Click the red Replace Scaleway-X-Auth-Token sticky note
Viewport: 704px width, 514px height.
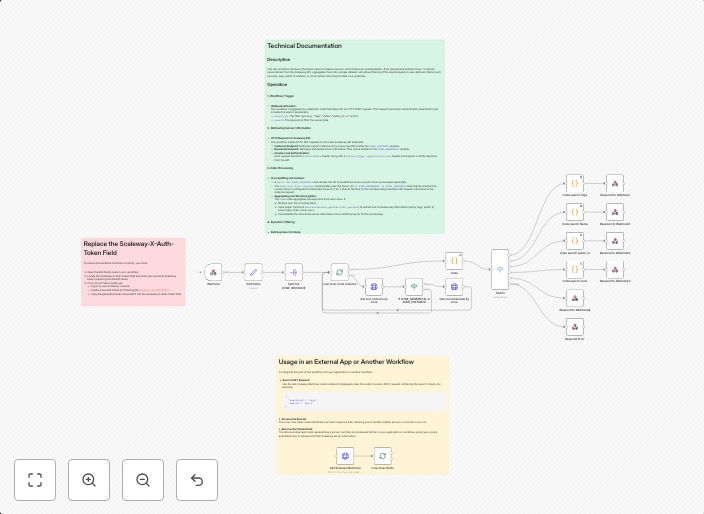coord(132,271)
